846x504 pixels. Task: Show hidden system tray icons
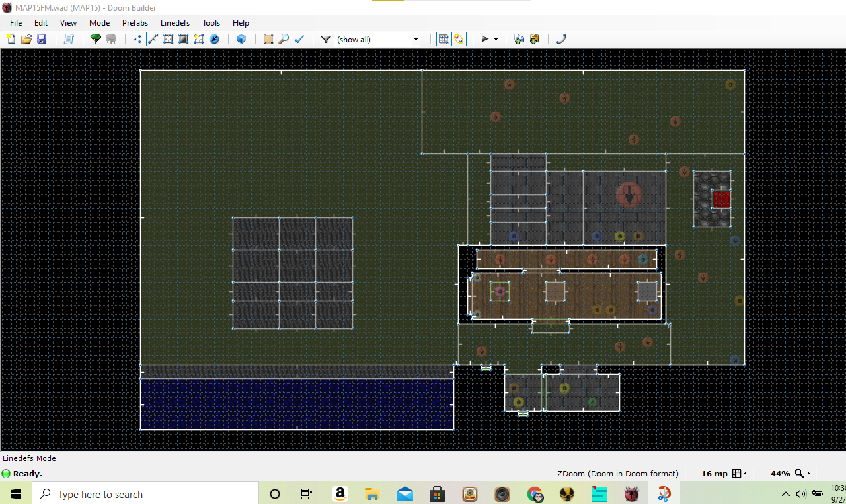point(786,493)
